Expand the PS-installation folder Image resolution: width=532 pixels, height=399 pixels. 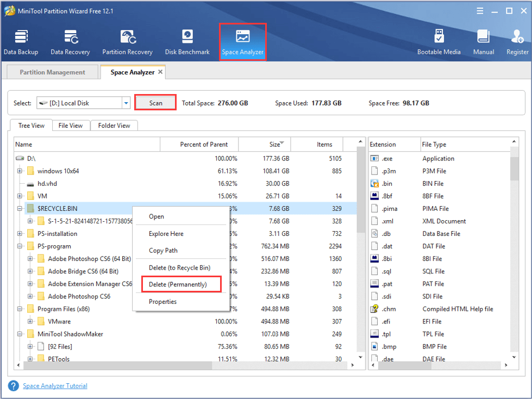click(x=20, y=234)
